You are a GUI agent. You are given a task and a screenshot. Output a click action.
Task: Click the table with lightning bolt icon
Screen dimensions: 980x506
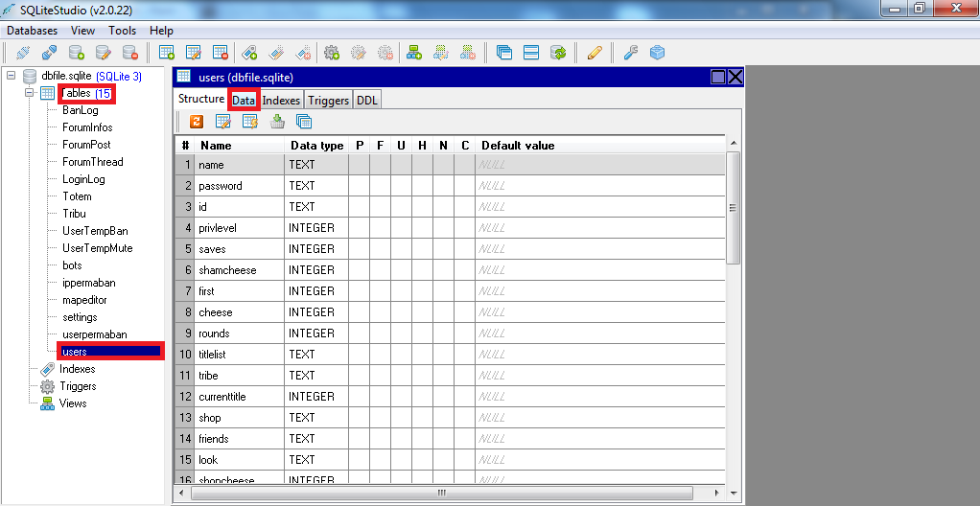(250, 122)
